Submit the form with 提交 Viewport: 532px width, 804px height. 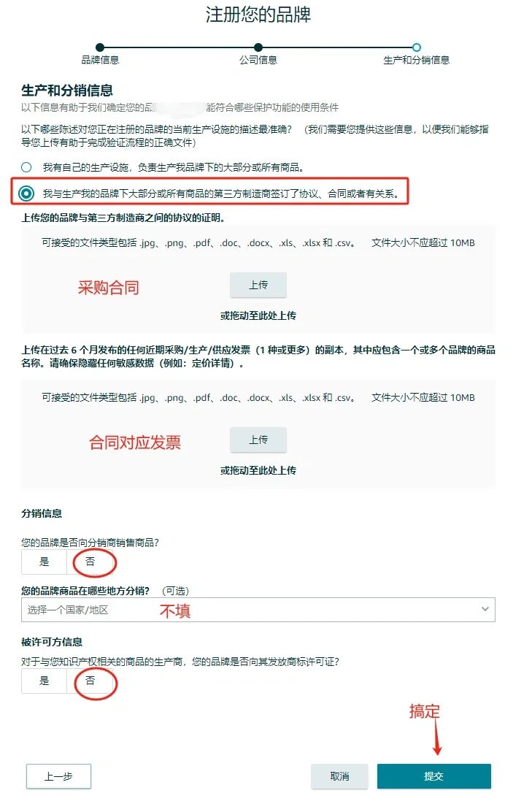[433, 776]
